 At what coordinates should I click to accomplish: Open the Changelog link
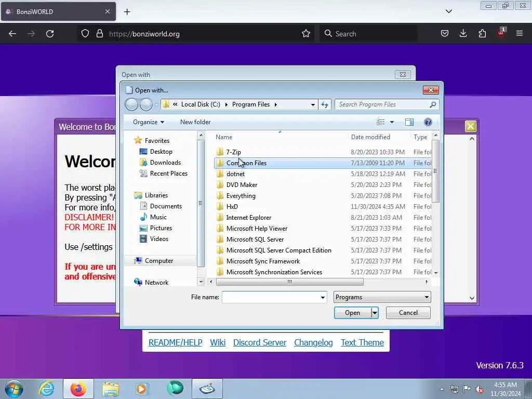[313, 343]
